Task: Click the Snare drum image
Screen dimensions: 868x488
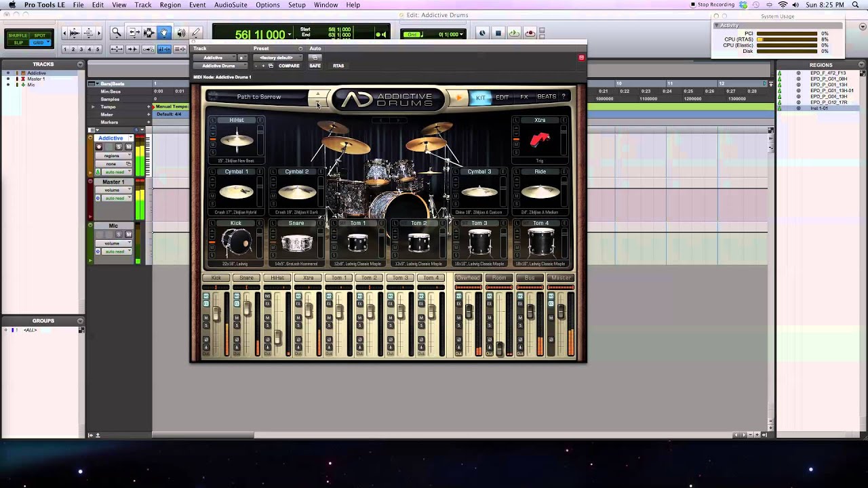Action: pos(297,243)
